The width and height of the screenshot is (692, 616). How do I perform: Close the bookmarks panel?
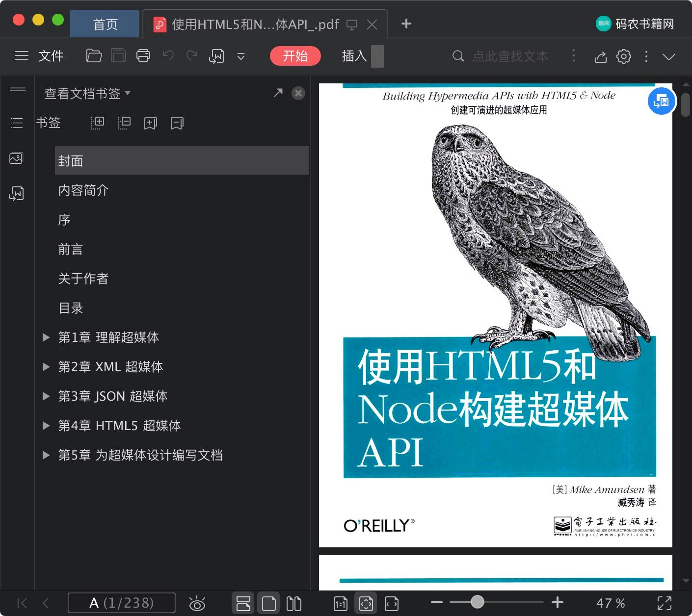tap(298, 93)
